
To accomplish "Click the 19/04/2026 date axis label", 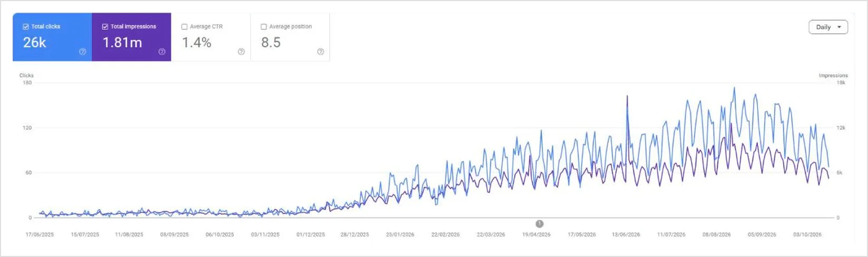I will [x=536, y=235].
